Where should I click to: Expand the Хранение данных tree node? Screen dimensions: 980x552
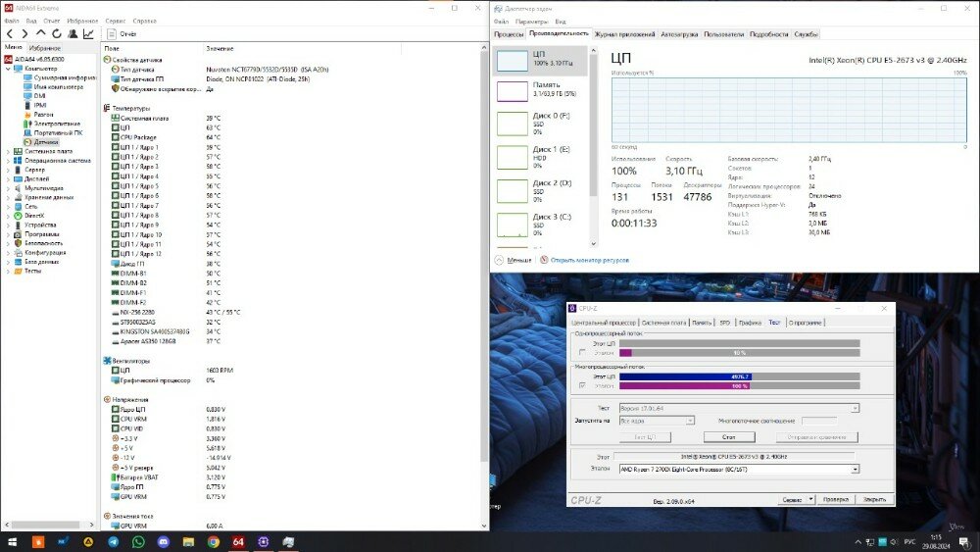(8, 197)
